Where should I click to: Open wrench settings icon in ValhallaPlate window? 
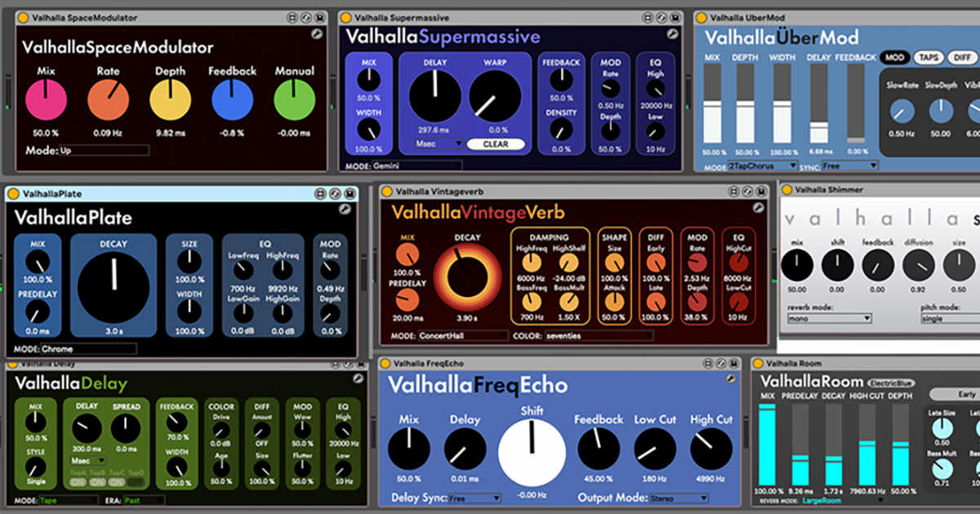point(345,210)
